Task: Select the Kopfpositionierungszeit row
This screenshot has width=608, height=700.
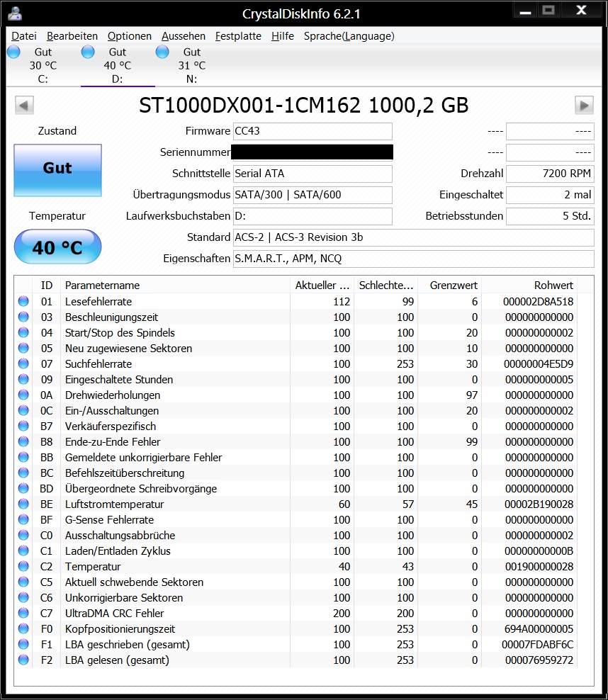Action: click(x=295, y=628)
